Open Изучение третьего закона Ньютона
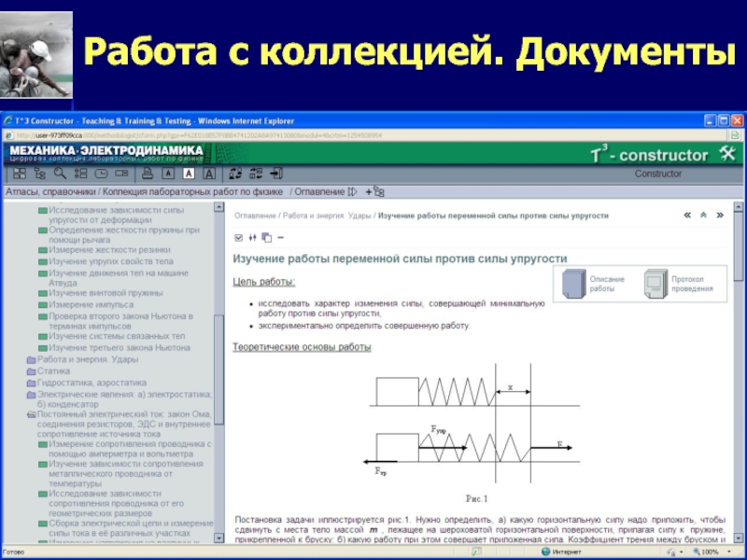This screenshot has height=560, width=747. point(120,347)
